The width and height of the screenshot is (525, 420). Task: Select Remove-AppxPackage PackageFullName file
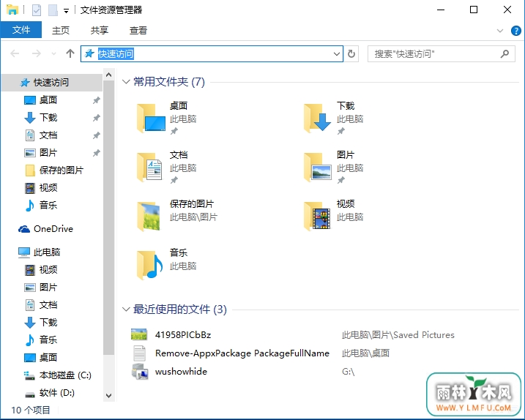tap(242, 353)
